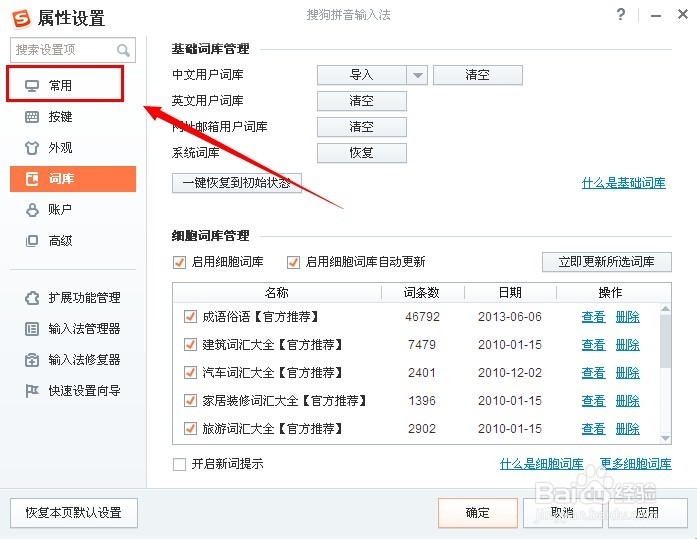Viewport: 697px width, 539px height.
Task: Sort by 词条数 column header
Action: coord(422,292)
